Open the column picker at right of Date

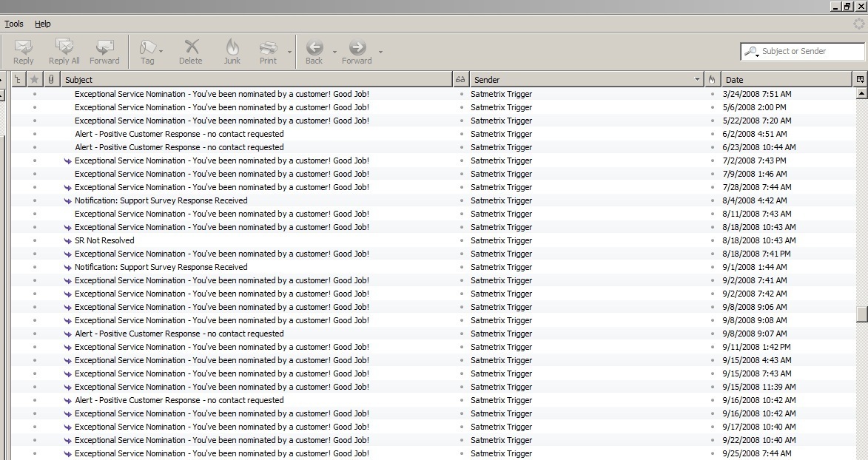pyautogui.click(x=861, y=79)
